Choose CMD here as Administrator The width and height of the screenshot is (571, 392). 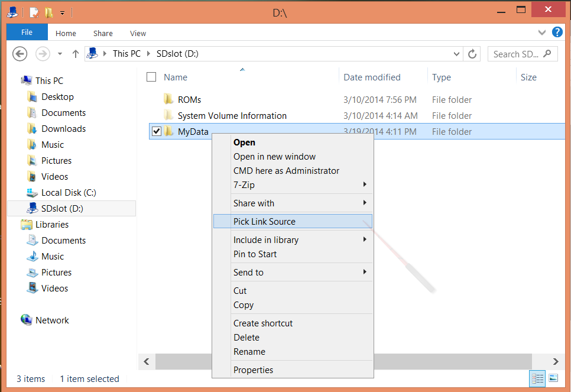point(293,171)
